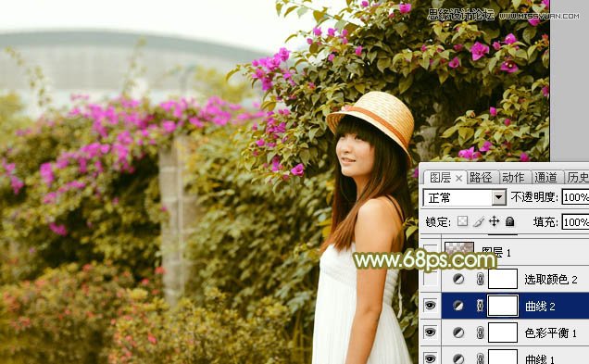This screenshot has width=589, height=364.
Task: Hide the 曲线 2 layer
Action: [x=430, y=306]
